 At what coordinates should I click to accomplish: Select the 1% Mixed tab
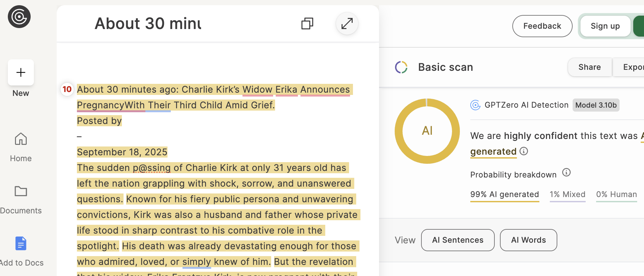tap(567, 194)
